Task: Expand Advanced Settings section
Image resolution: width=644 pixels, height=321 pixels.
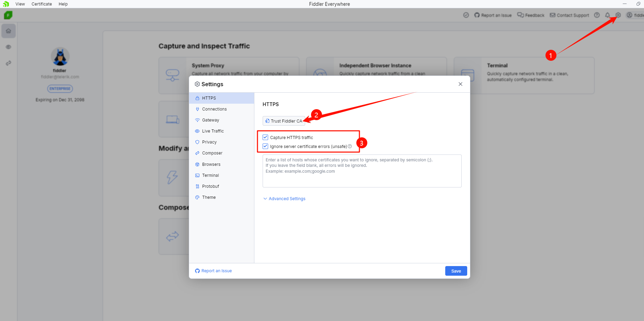Action: tap(284, 199)
